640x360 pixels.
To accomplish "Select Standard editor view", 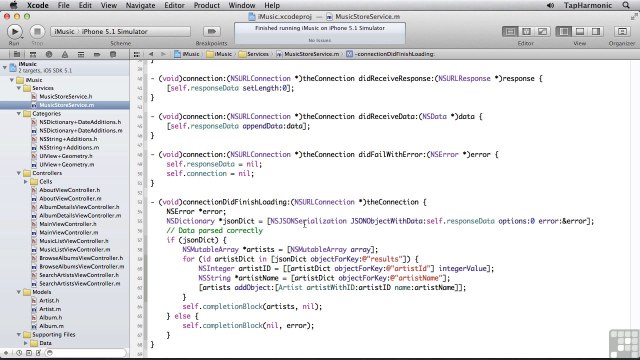I will pyautogui.click(x=510, y=31).
